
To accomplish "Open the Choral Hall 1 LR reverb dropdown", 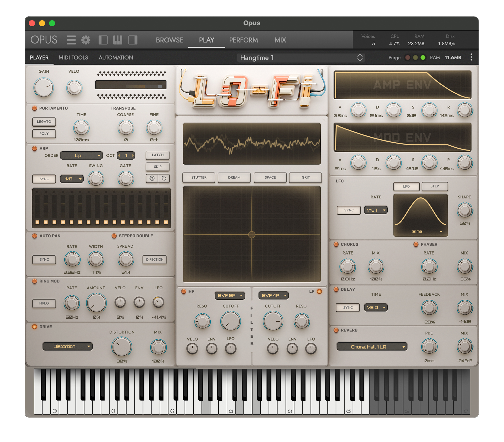I will 372,347.
